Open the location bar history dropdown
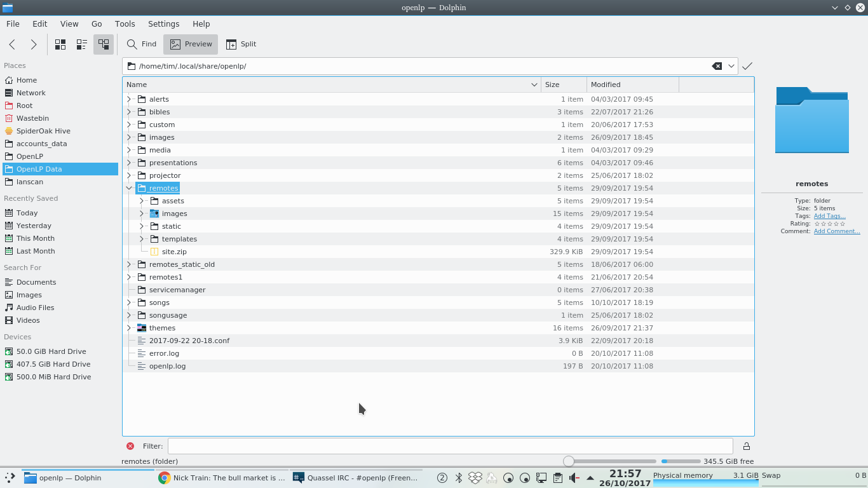 click(x=731, y=66)
